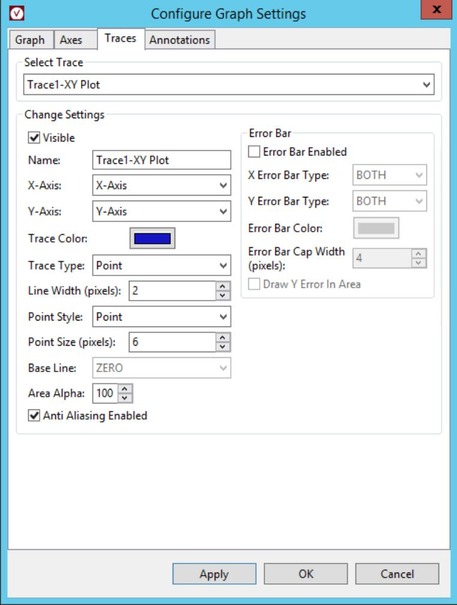Confirm settings with OK button

click(x=306, y=574)
